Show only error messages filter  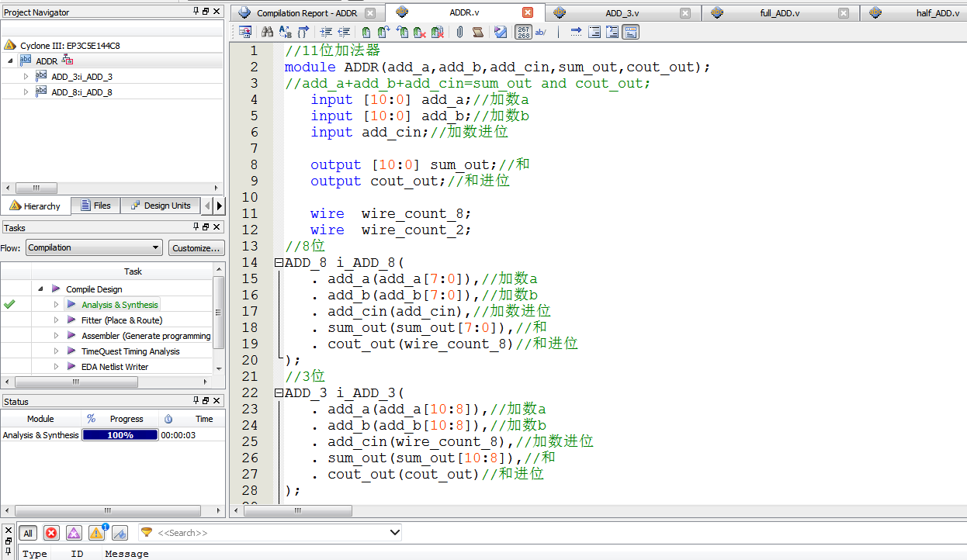51,533
